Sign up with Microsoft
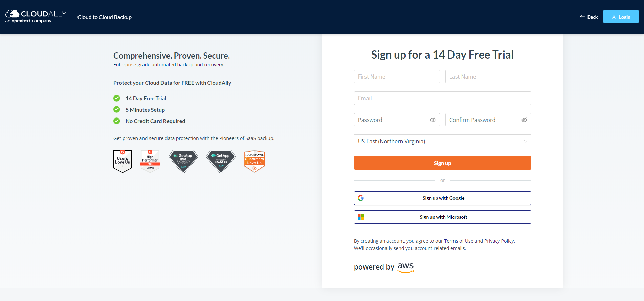644x301 pixels. [x=442, y=217]
